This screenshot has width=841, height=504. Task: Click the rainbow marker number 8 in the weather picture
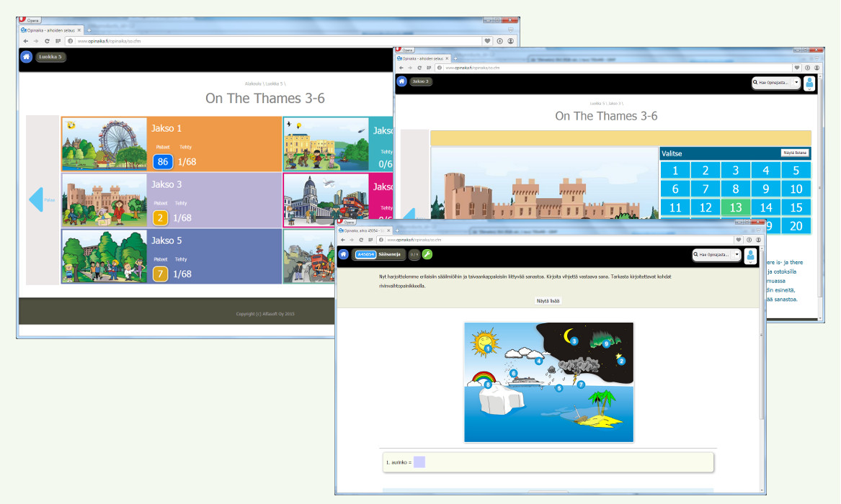pyautogui.click(x=488, y=384)
